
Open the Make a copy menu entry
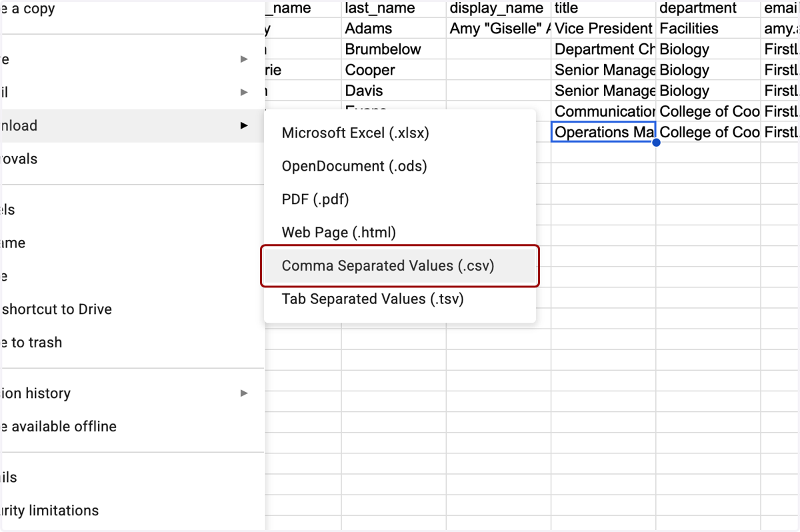coord(133,10)
